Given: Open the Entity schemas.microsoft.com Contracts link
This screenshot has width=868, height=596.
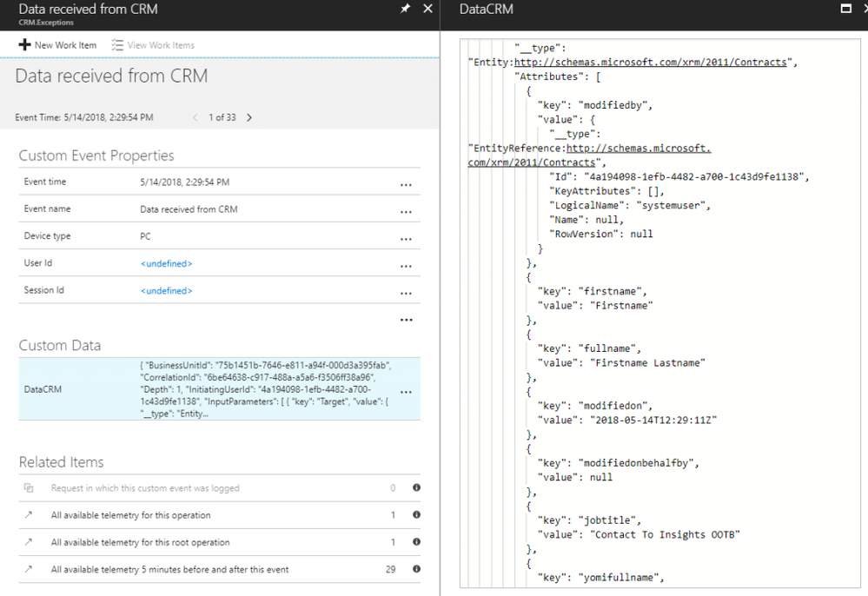Looking at the screenshot, I should tap(650, 62).
